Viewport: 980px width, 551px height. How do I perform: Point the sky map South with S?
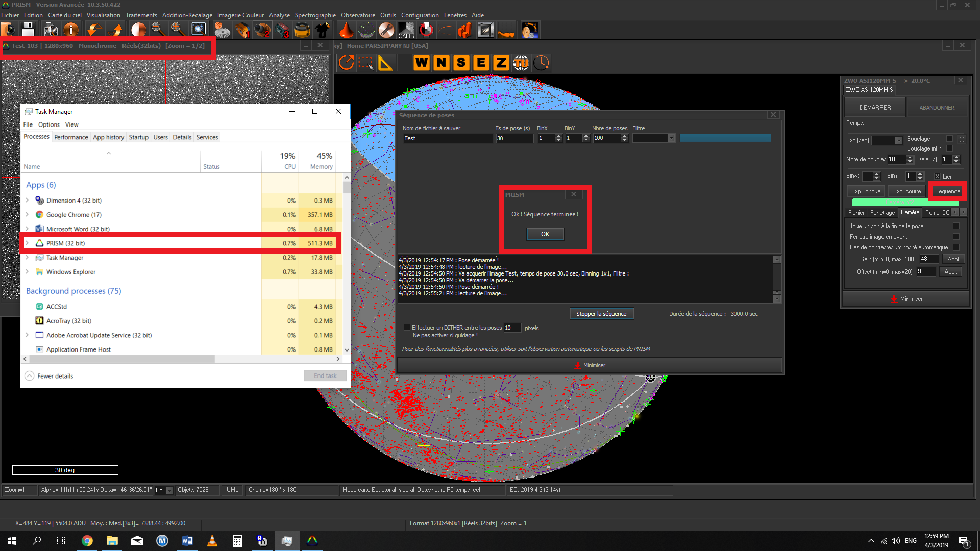(461, 63)
